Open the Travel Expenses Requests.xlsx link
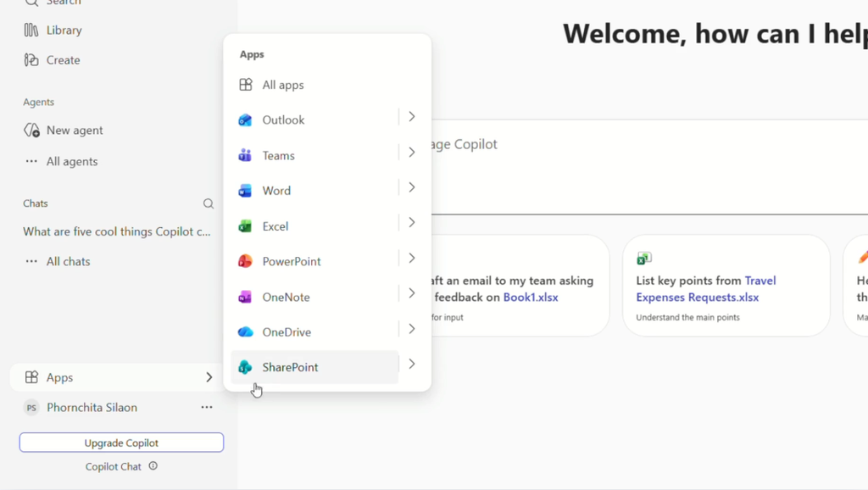 (x=706, y=289)
